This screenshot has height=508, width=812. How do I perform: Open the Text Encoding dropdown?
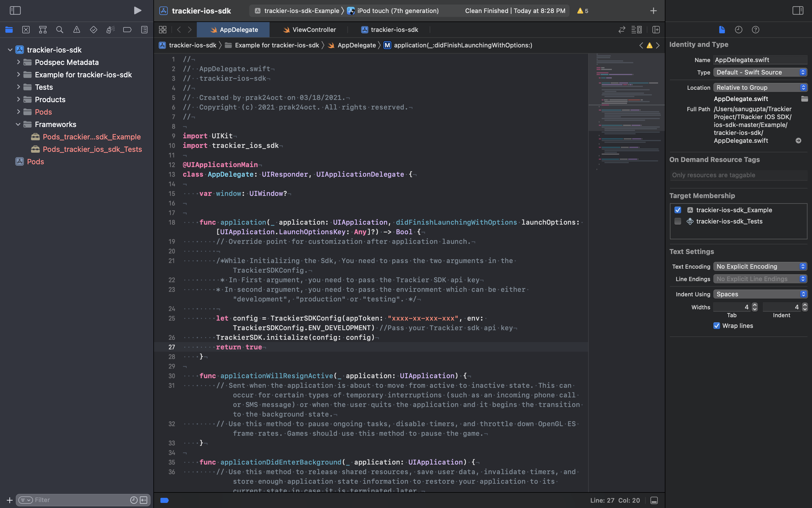[760, 266]
